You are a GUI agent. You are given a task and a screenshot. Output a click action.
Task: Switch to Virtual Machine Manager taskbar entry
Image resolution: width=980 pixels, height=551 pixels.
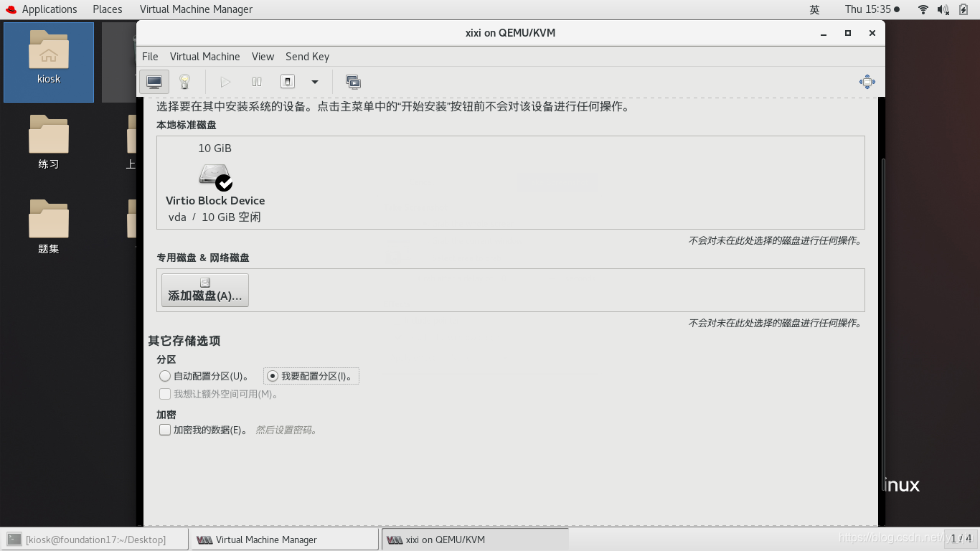tap(285, 540)
